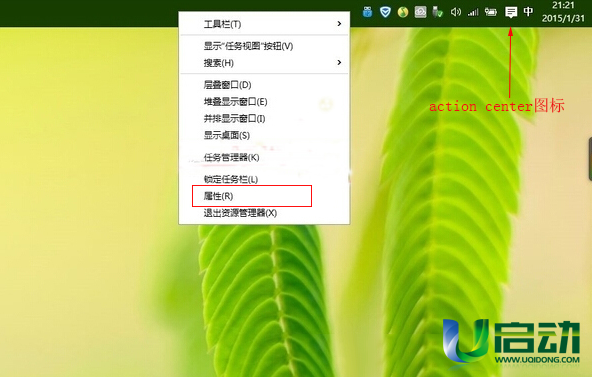Expand the arrow beside 工具栏(T)

(x=339, y=24)
